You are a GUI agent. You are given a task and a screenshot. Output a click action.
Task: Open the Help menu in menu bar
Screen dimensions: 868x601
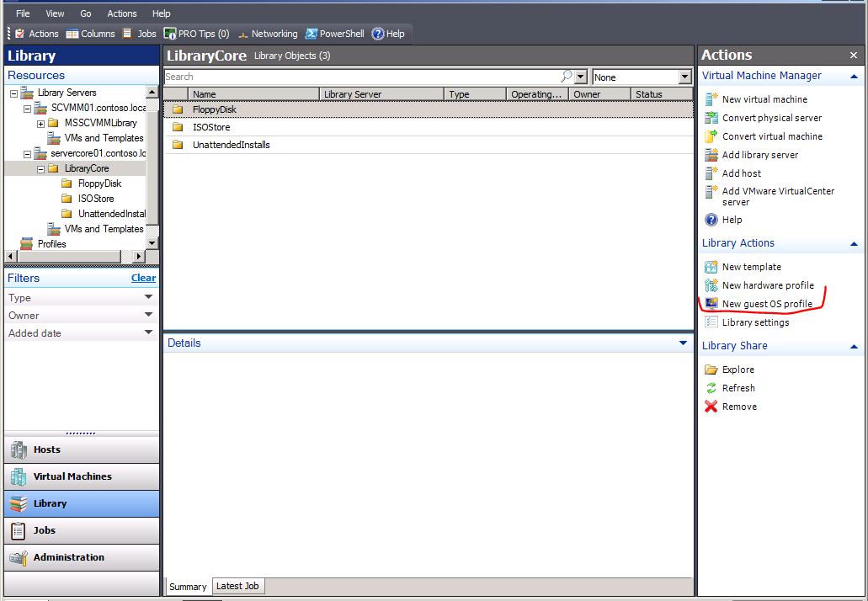pos(161,13)
